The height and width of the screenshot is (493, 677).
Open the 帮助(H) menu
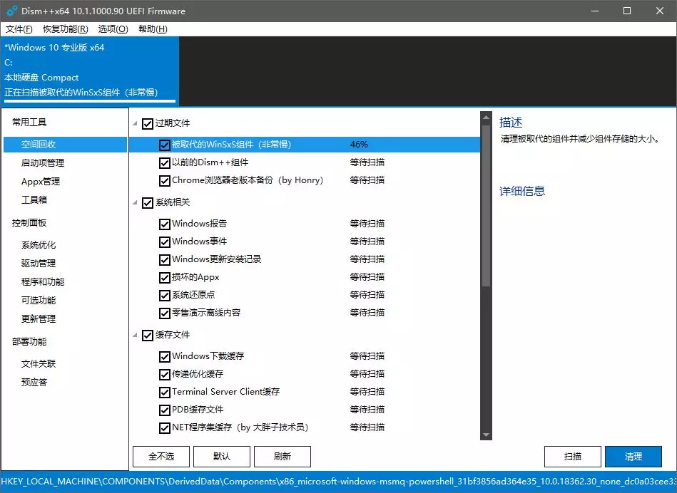pyautogui.click(x=153, y=29)
